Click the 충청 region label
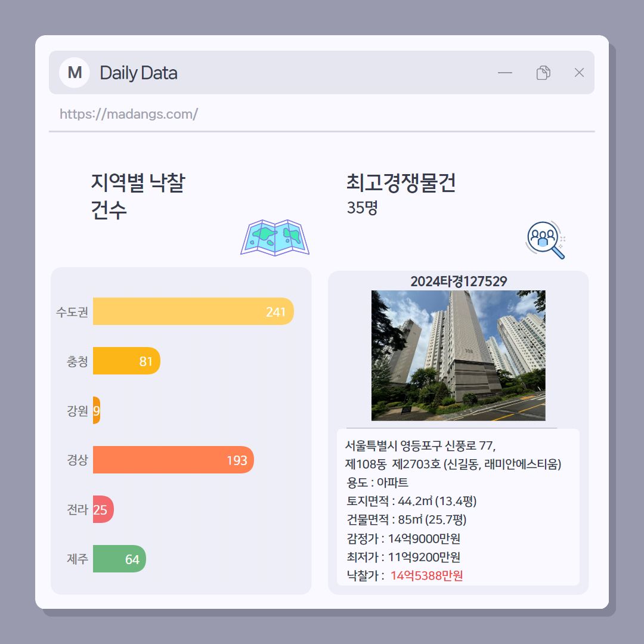 77,361
